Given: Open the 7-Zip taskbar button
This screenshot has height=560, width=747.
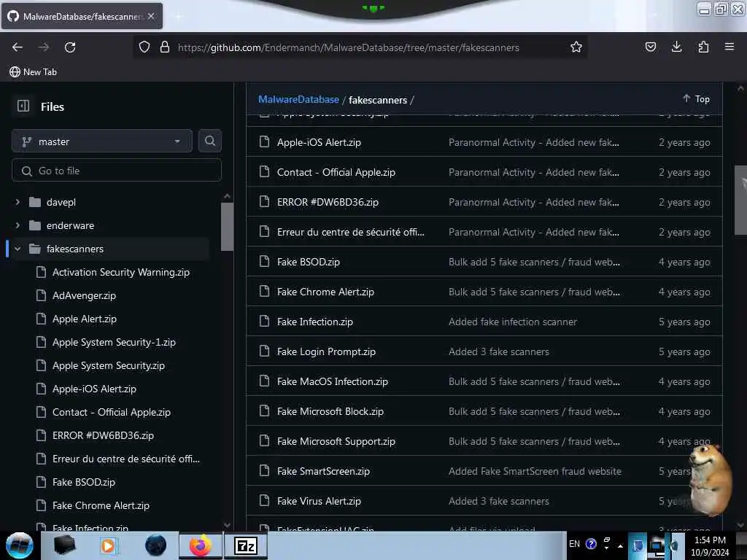Looking at the screenshot, I should click(x=245, y=545).
